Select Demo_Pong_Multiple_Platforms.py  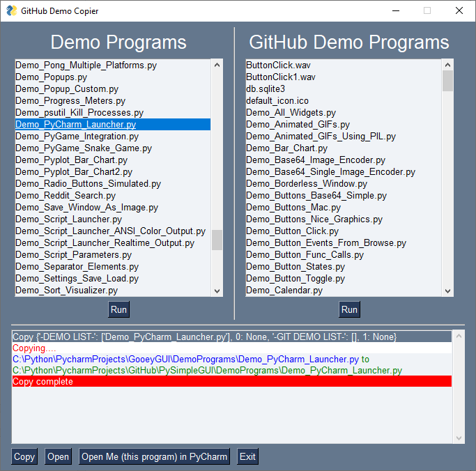(x=113, y=65)
